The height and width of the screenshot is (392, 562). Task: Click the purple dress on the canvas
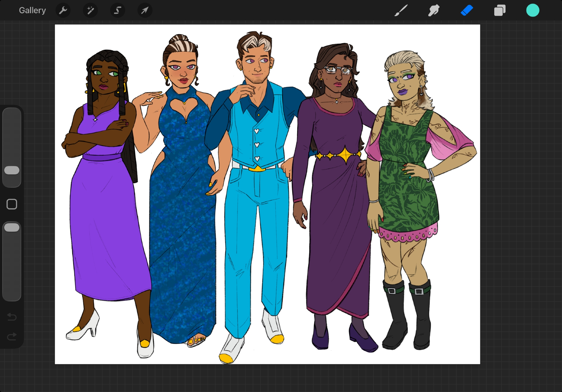click(107, 225)
